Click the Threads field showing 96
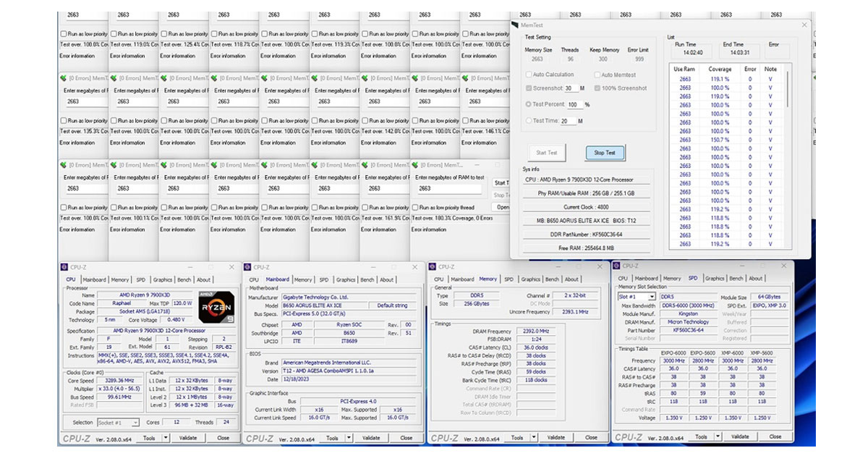The width and height of the screenshot is (868, 456). (x=570, y=59)
